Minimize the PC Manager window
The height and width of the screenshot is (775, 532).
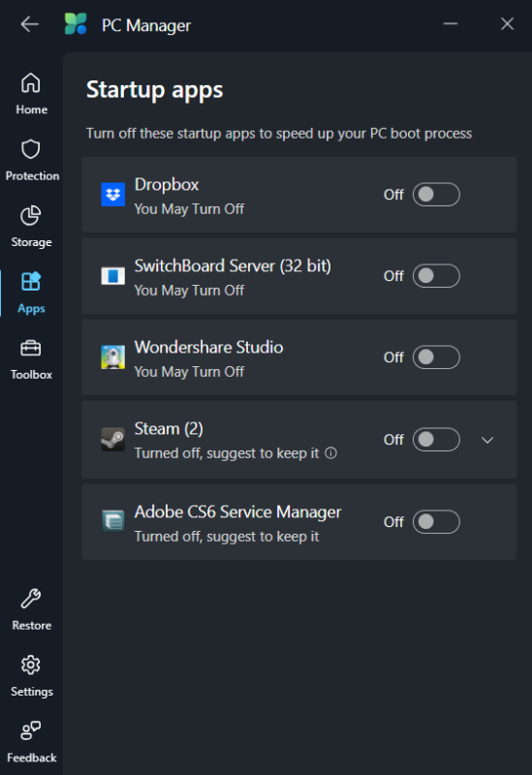coord(451,23)
